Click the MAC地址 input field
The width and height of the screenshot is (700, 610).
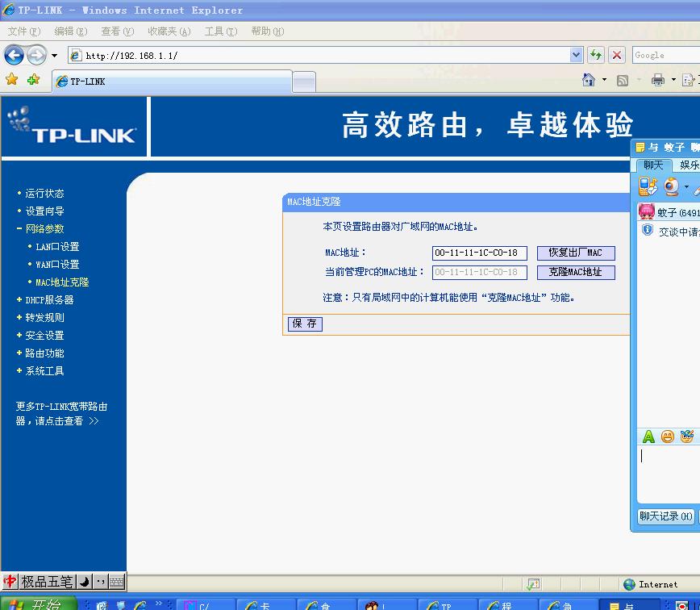(480, 253)
